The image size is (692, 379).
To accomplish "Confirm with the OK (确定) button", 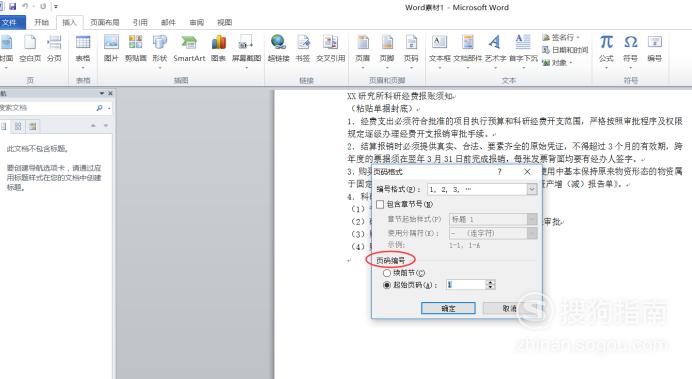I will point(448,308).
